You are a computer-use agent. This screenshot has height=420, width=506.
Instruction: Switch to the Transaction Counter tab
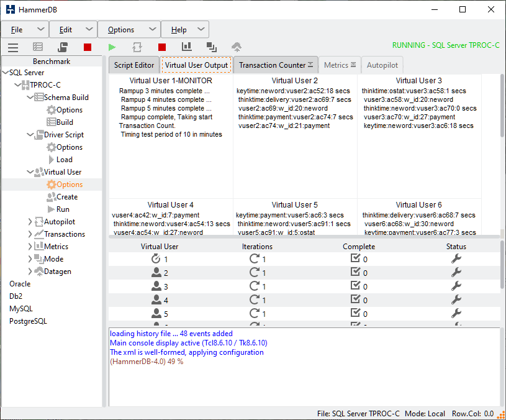[x=276, y=65]
